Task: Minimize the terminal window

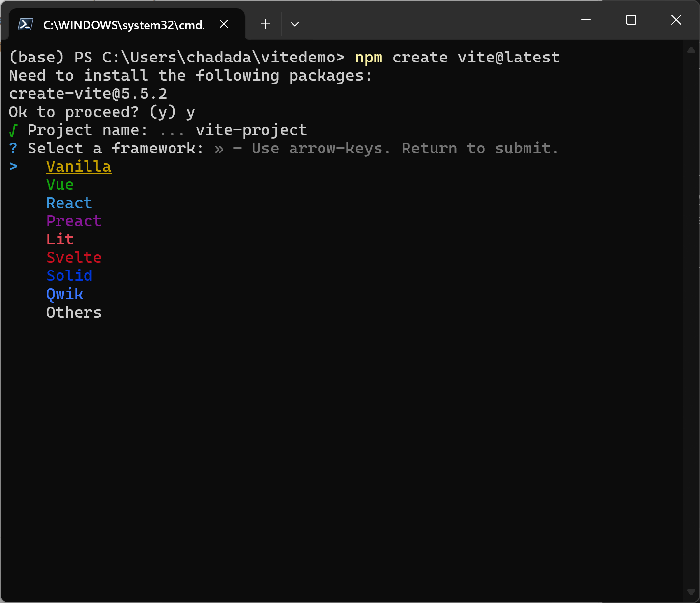Action: (x=586, y=20)
